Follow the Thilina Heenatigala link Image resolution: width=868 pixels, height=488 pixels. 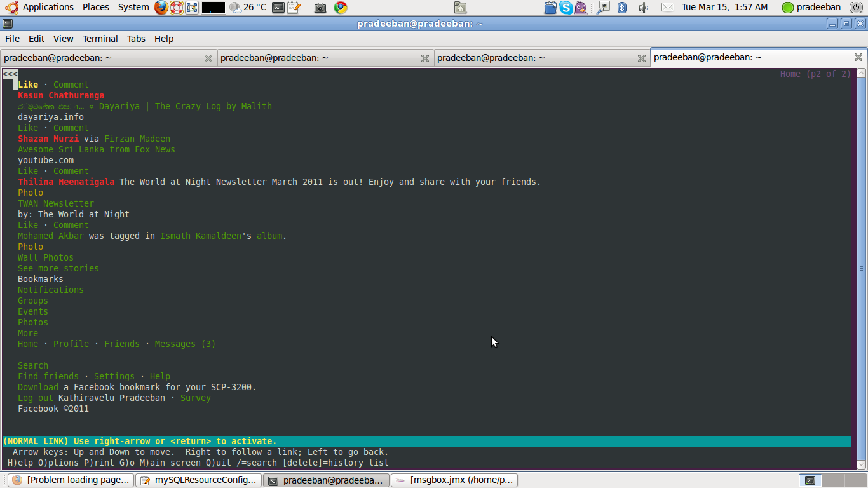66,182
